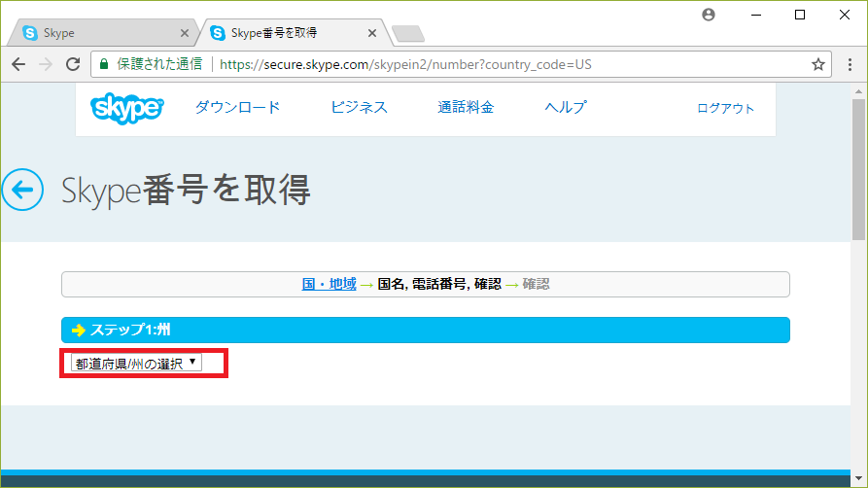Reload the page with the refresh icon
The image size is (868, 488).
pyautogui.click(x=73, y=64)
